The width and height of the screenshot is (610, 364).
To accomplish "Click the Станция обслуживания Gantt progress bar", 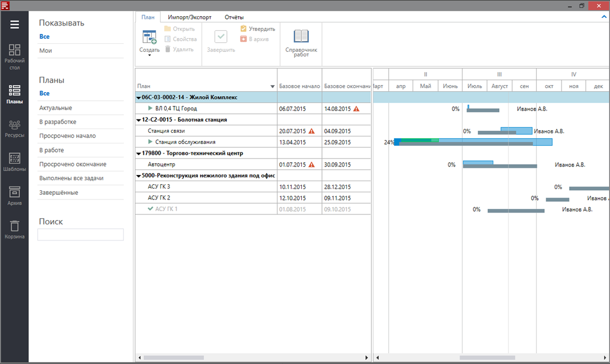I will [473, 141].
